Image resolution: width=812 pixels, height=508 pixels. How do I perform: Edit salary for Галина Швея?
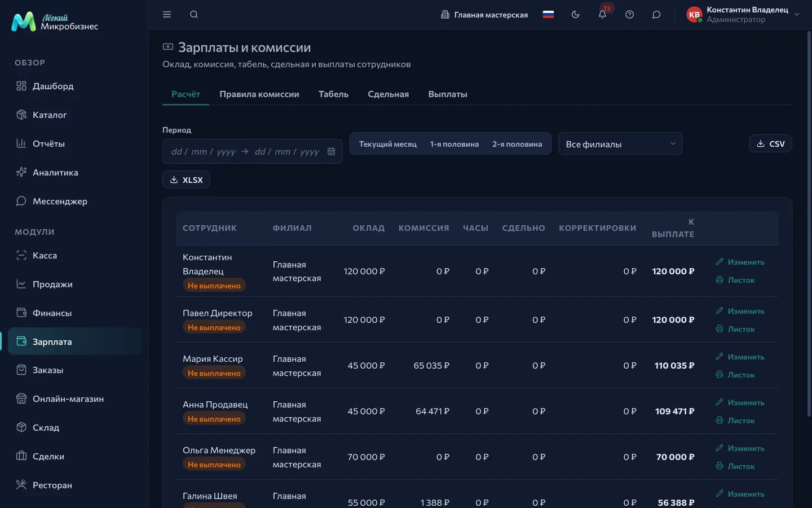740,494
